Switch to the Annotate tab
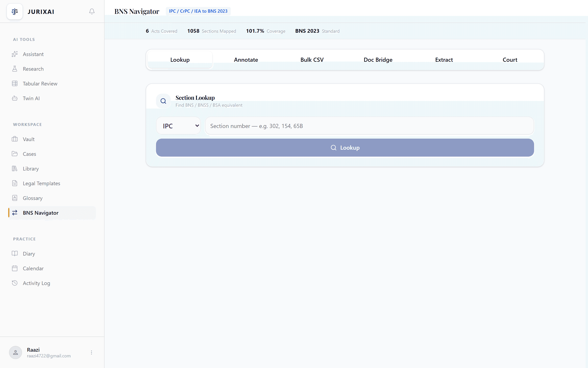The height and width of the screenshot is (368, 588). click(246, 60)
